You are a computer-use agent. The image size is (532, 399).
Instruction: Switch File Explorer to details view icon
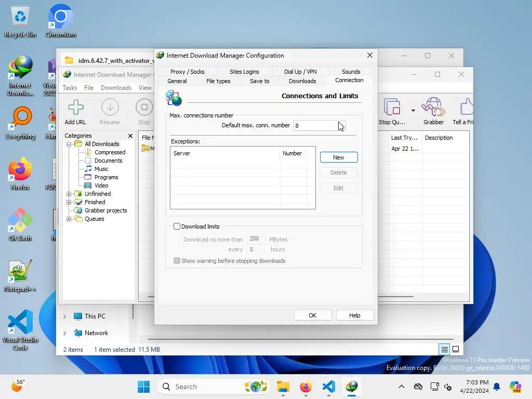(x=445, y=349)
